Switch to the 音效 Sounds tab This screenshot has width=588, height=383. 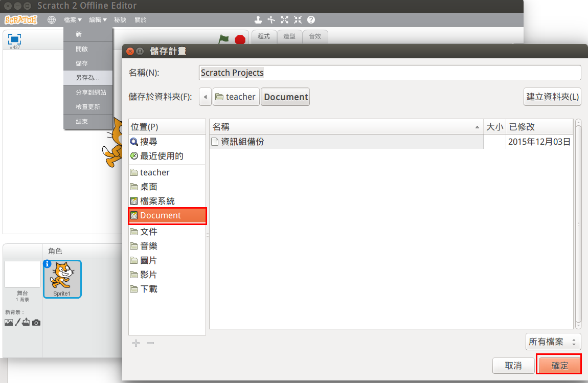(x=315, y=36)
